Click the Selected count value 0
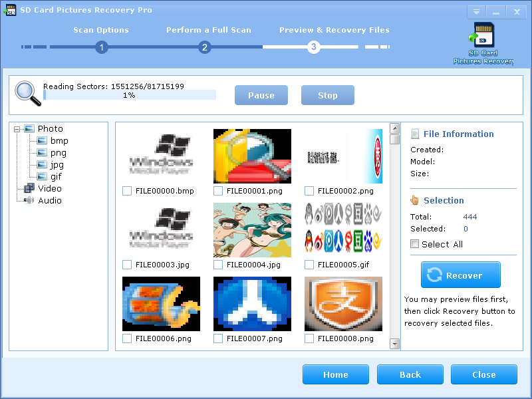 click(x=466, y=229)
